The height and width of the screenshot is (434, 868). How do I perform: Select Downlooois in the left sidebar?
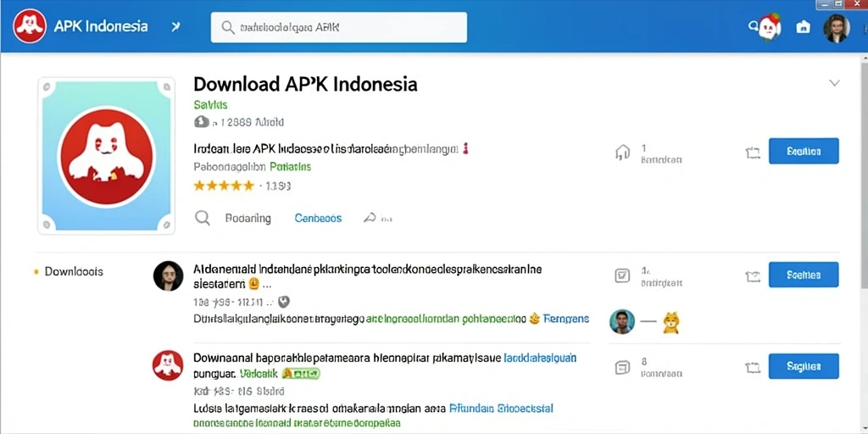74,272
